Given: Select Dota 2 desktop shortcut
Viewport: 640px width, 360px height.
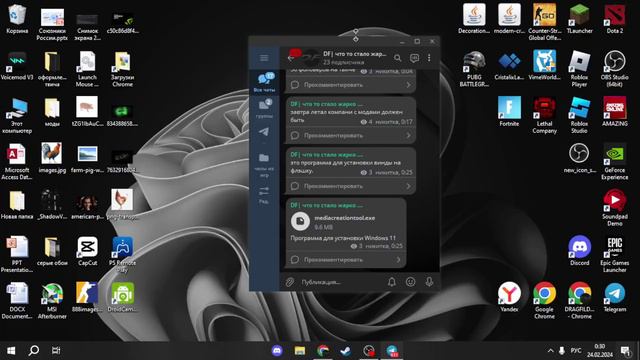Looking at the screenshot, I should (615, 19).
